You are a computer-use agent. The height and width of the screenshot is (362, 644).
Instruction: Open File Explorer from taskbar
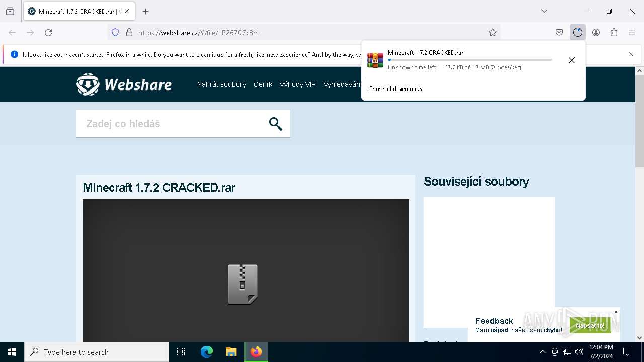[x=231, y=352]
